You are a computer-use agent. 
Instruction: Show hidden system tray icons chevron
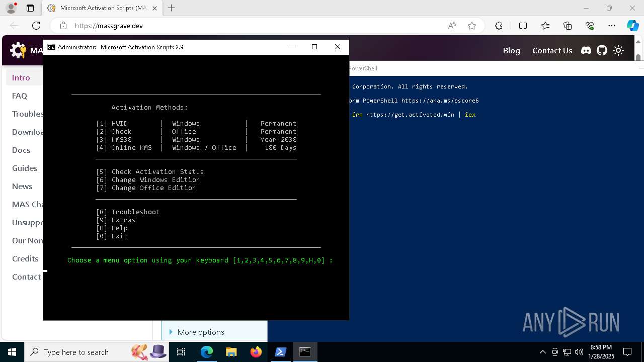pyautogui.click(x=542, y=352)
